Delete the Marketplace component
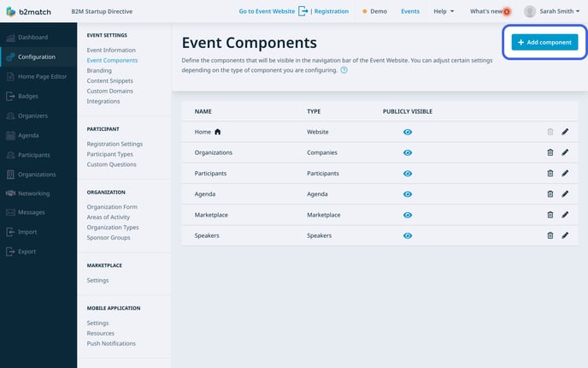The width and height of the screenshot is (588, 368). tap(550, 215)
